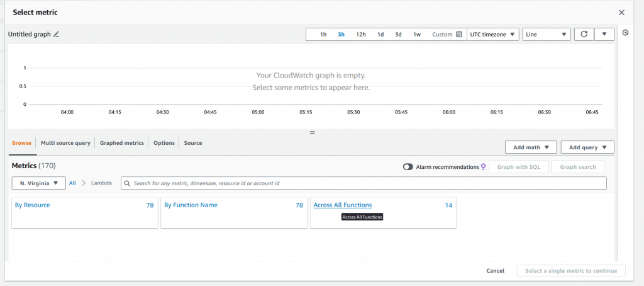This screenshot has height=286, width=644.
Task: Click the hexagon icon in right sidebar
Action: 625,33
